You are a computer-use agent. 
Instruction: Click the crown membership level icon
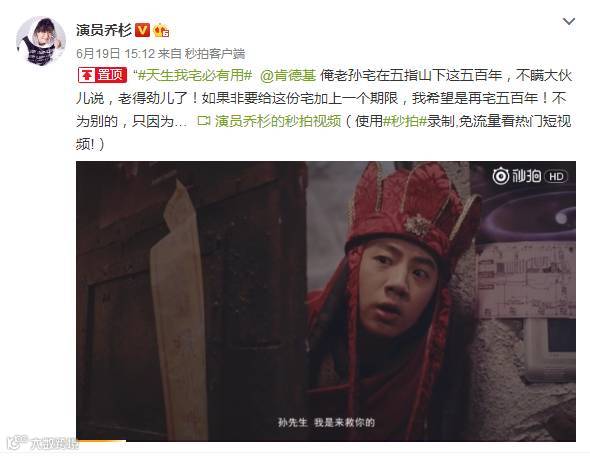pos(161,30)
